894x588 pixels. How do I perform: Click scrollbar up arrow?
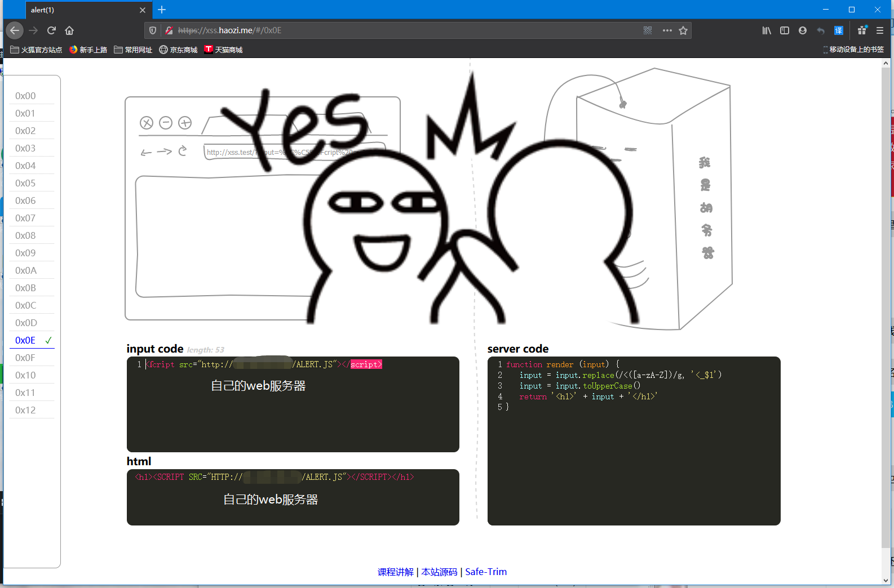[x=886, y=63]
